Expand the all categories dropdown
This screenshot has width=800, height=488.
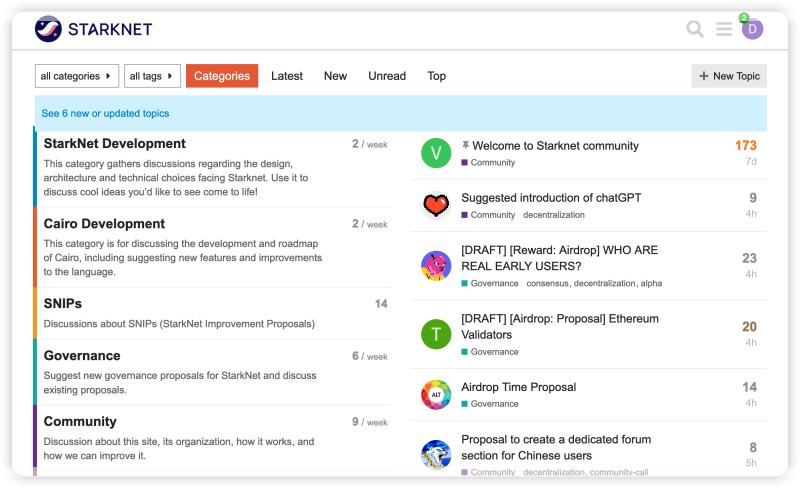(77, 76)
